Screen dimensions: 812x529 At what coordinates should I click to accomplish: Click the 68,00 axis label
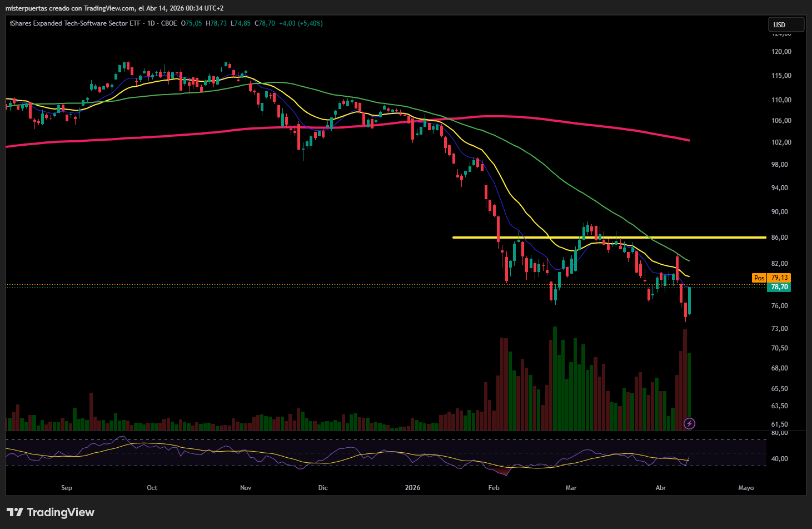(x=780, y=368)
